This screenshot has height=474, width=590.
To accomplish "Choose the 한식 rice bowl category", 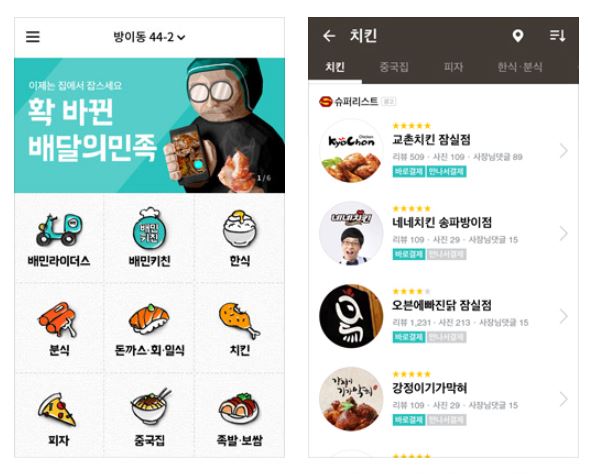I will click(240, 239).
